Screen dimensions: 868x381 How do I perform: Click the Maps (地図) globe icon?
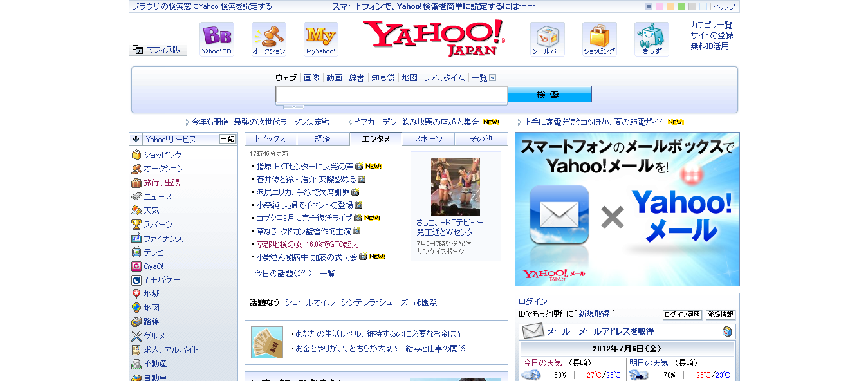point(136,308)
